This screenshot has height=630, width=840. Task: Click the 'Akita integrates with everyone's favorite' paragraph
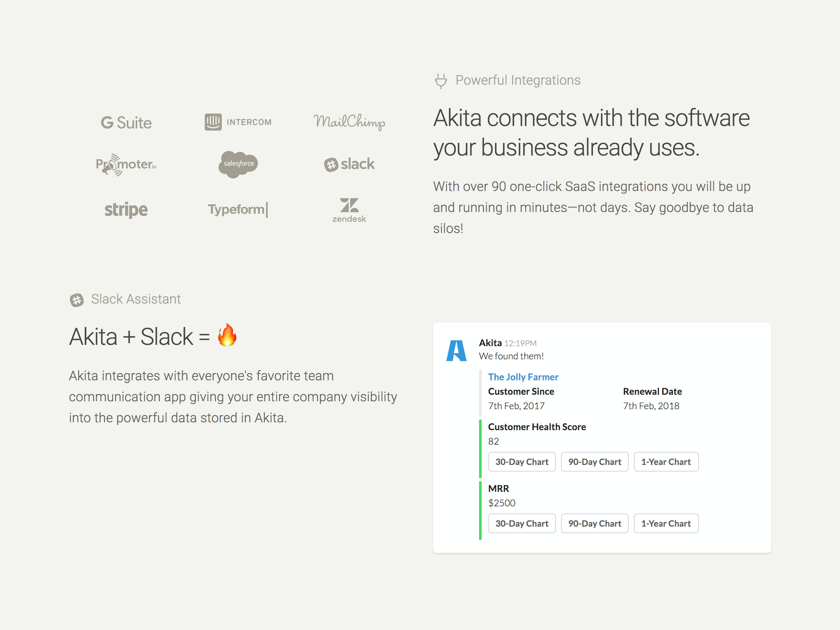[233, 396]
